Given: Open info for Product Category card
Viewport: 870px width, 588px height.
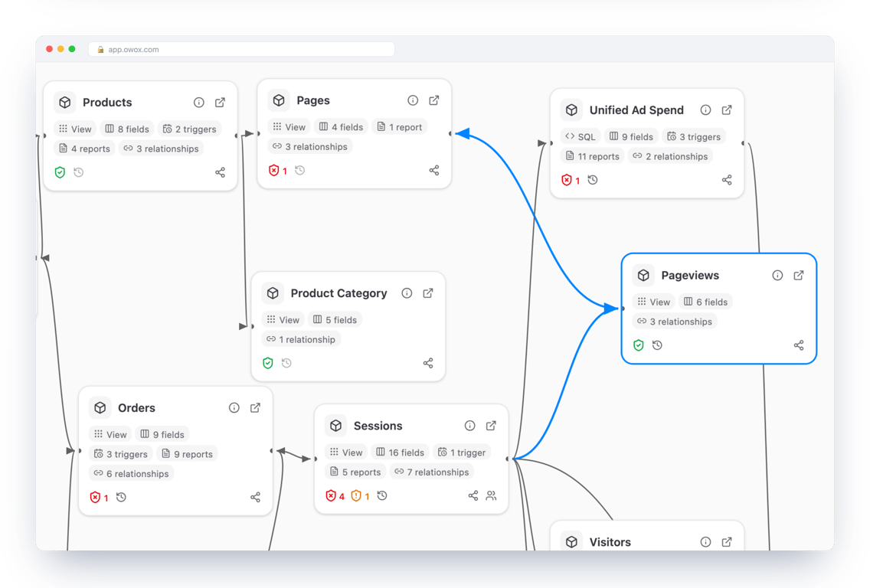Looking at the screenshot, I should point(407,293).
